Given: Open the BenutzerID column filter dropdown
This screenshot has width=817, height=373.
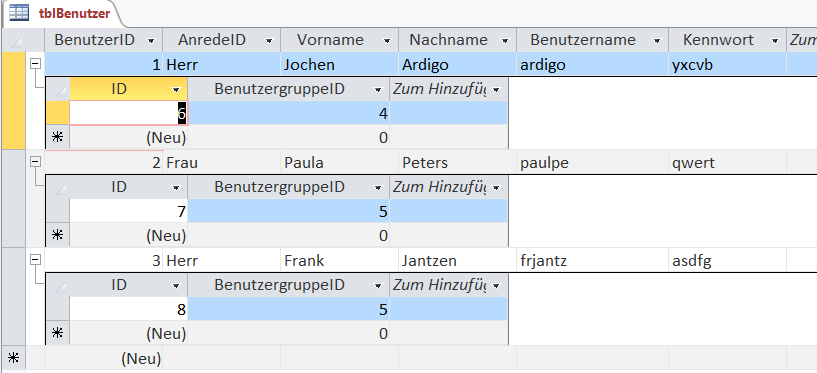Looking at the screenshot, I should point(151,41).
